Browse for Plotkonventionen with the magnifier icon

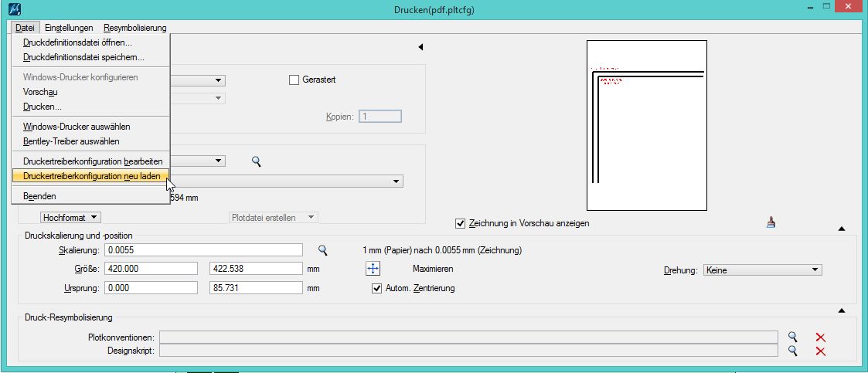click(x=793, y=337)
